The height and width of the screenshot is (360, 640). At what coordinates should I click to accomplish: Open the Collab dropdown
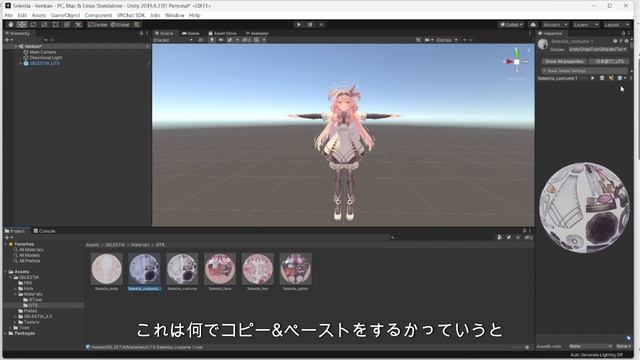[511, 25]
